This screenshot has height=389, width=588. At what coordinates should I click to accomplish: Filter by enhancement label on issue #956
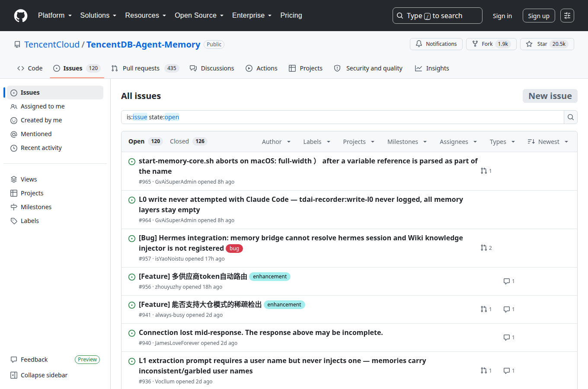270,277
